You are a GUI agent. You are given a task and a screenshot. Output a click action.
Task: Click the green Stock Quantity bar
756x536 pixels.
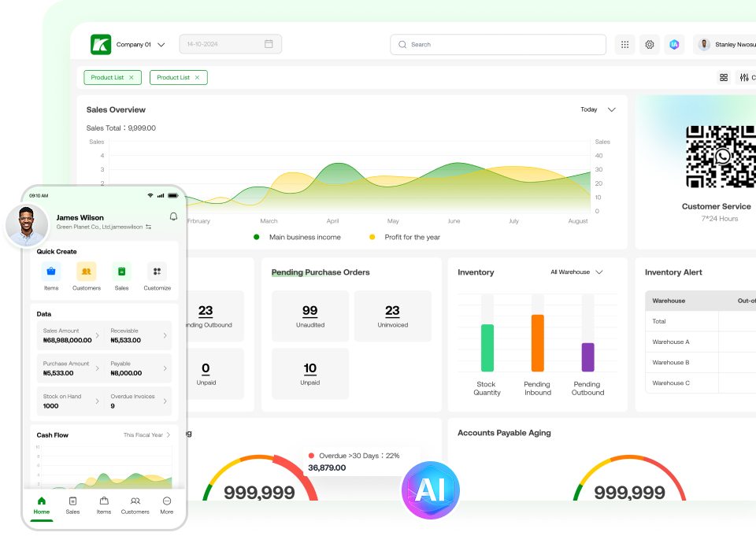tap(487, 348)
